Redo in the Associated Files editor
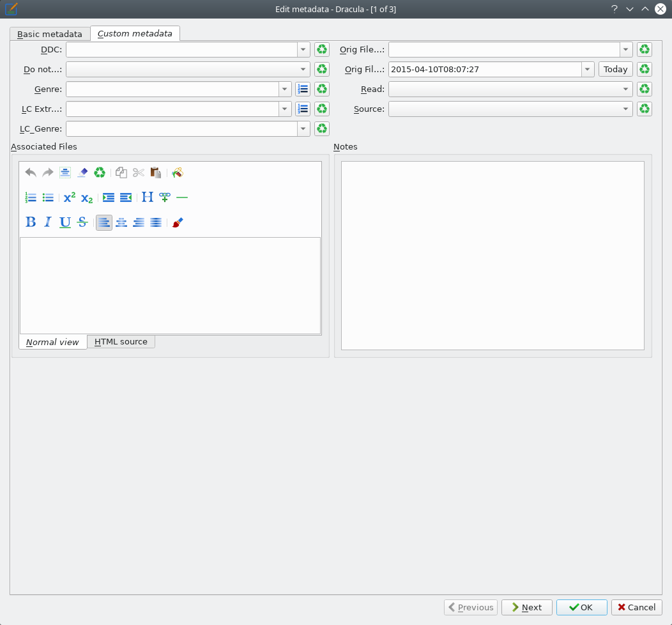The image size is (672, 625). coord(47,173)
